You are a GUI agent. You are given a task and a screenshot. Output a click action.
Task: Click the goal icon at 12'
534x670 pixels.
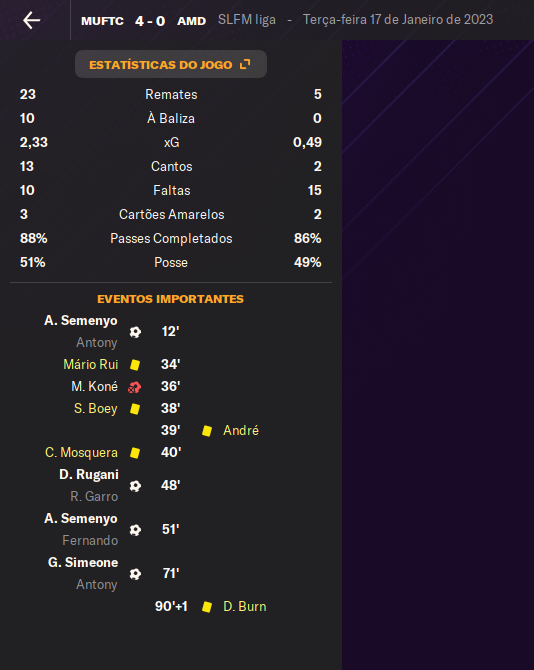(135, 332)
